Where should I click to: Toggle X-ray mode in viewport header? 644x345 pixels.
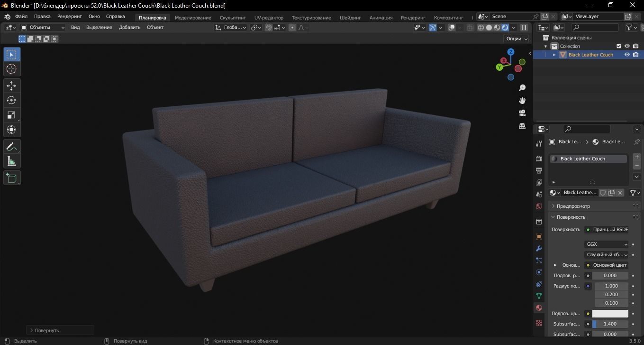point(470,28)
